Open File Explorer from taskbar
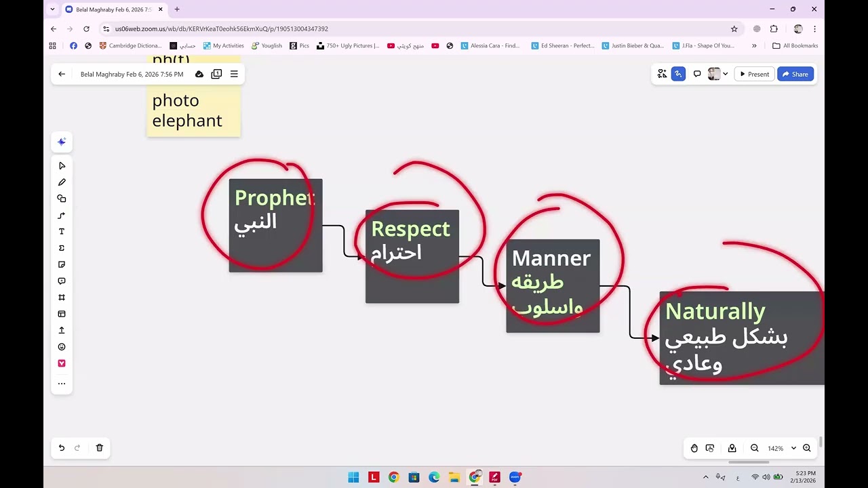Image resolution: width=868 pixels, height=488 pixels. [454, 477]
